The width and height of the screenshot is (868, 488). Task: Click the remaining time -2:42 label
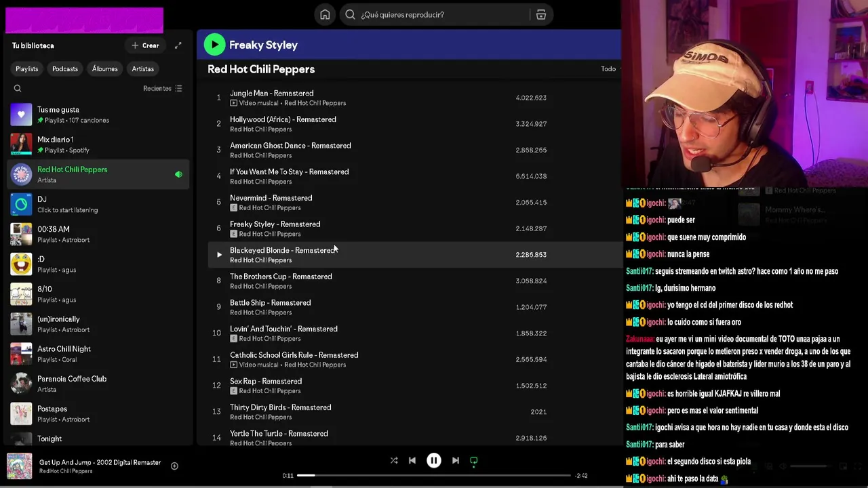click(x=581, y=476)
